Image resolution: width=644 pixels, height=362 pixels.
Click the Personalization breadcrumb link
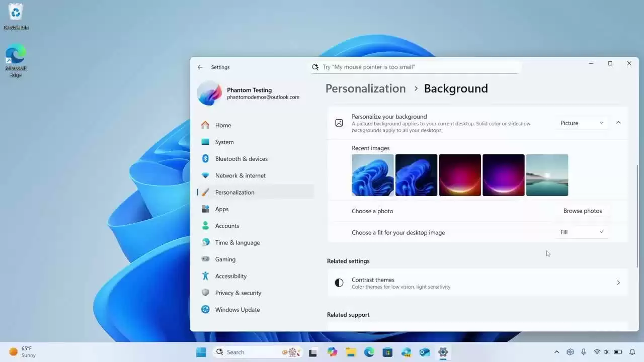point(365,88)
